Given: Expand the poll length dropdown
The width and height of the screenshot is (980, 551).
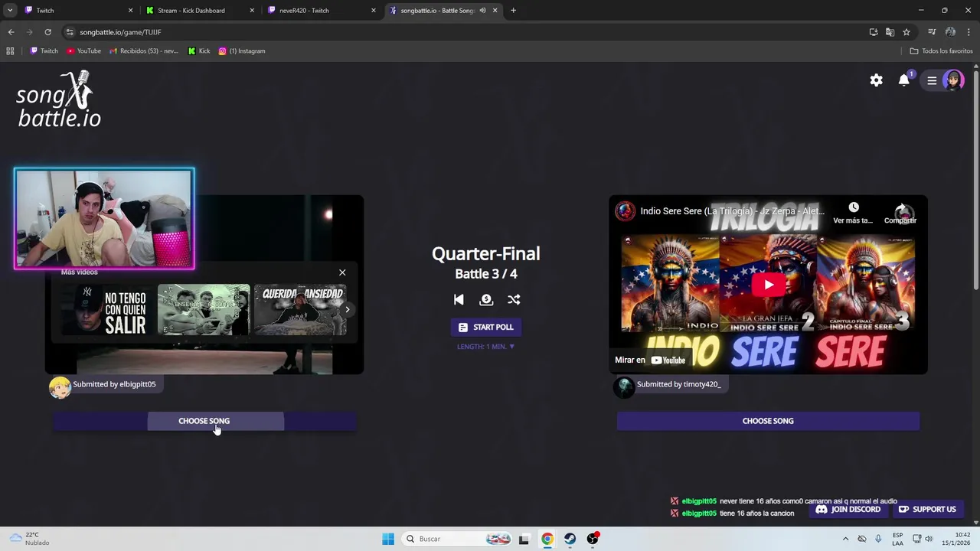Looking at the screenshot, I should pos(485,347).
